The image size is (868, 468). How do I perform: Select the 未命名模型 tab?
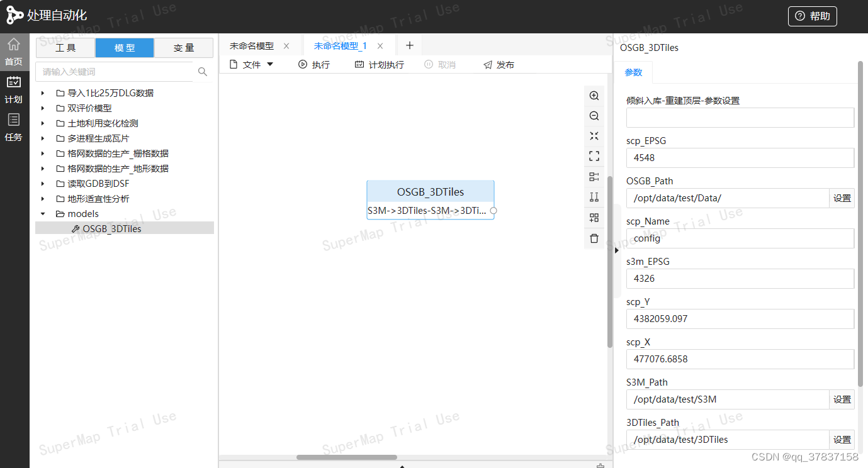252,46
